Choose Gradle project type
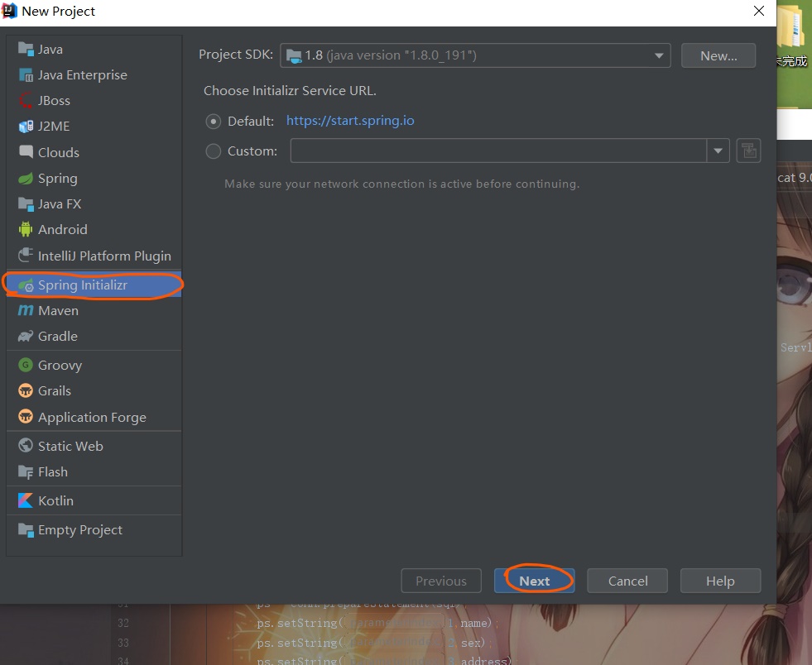The width and height of the screenshot is (812, 665). [x=94, y=337]
